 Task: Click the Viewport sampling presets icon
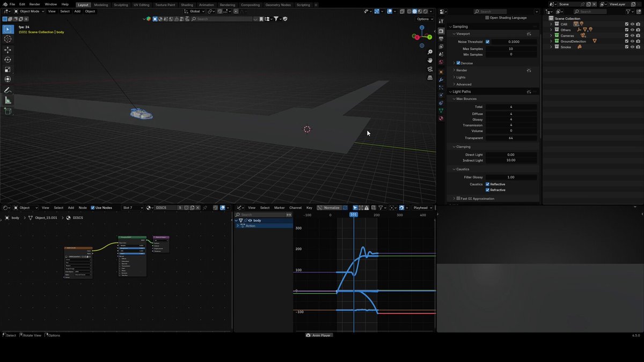(x=529, y=34)
